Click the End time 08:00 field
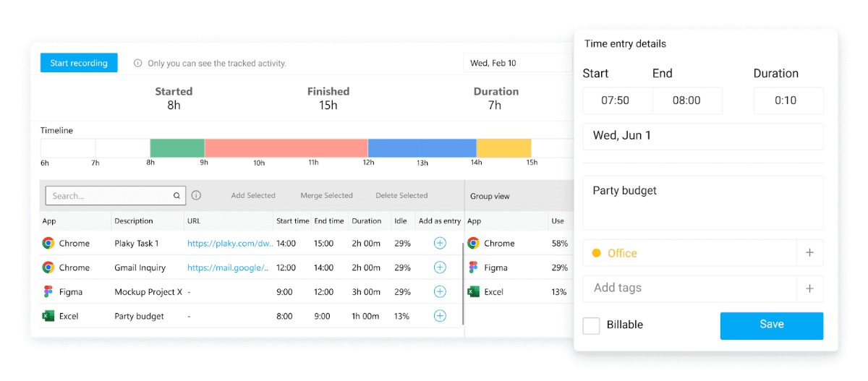 tap(687, 100)
